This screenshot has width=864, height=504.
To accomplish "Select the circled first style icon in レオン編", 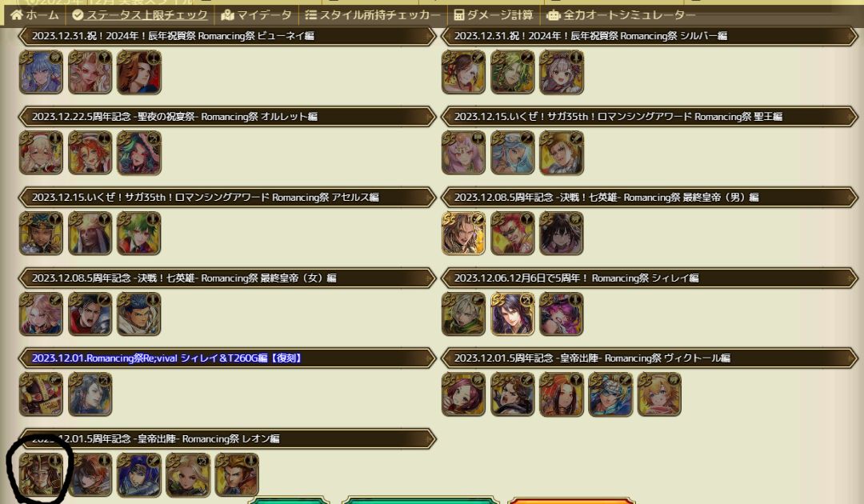I will click(x=42, y=475).
